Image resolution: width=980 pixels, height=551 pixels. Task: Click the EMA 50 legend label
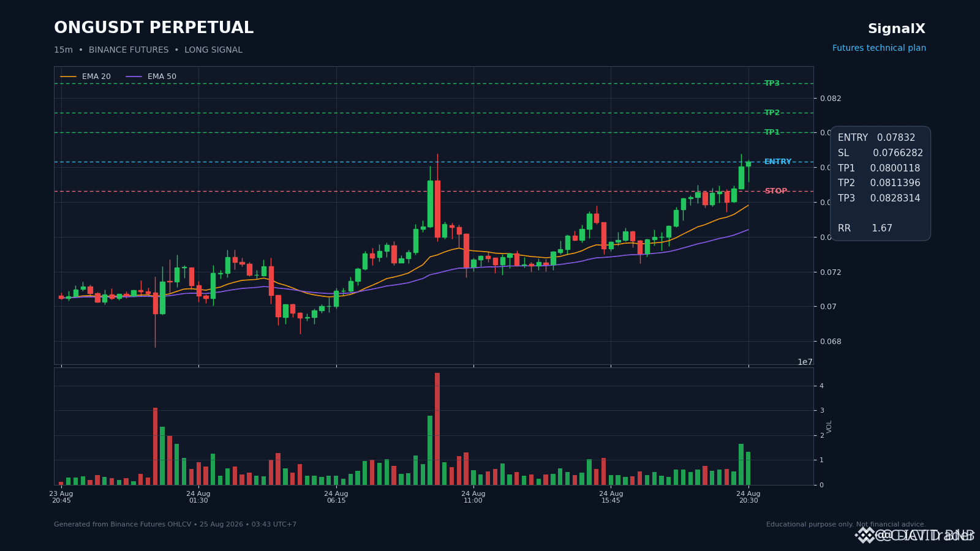tap(162, 77)
